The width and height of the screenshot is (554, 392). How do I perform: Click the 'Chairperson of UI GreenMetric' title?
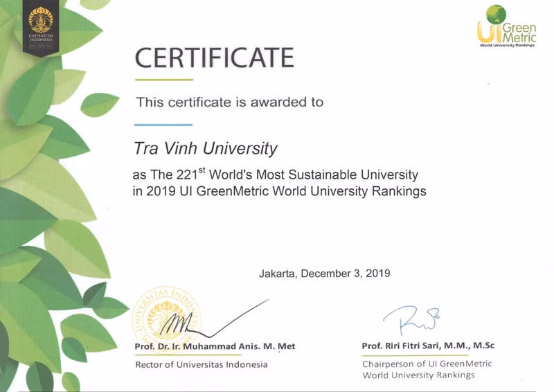(x=427, y=364)
